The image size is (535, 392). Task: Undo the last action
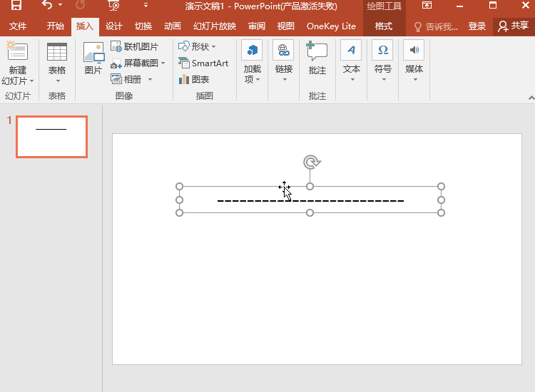click(x=47, y=5)
